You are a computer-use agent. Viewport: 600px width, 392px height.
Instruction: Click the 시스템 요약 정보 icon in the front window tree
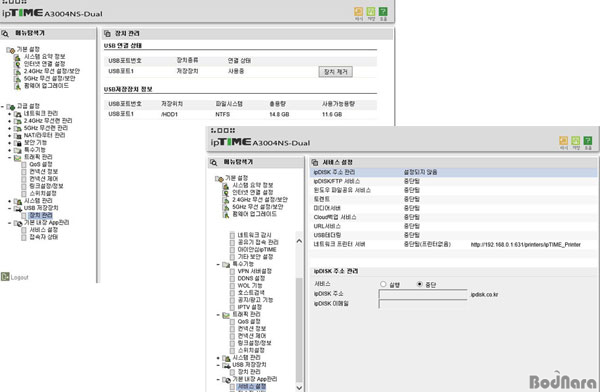click(x=226, y=185)
